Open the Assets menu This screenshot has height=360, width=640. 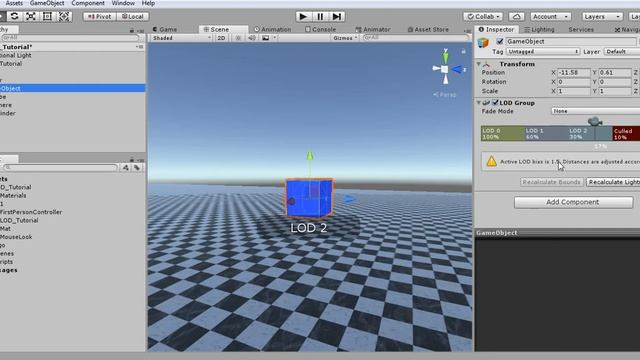pyautogui.click(x=14, y=3)
